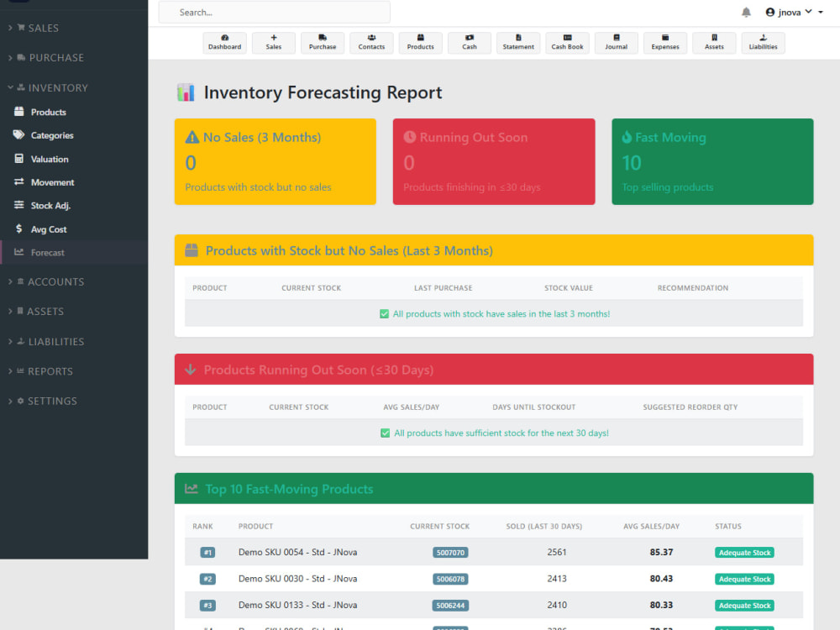This screenshot has height=630, width=840.
Task: Click the green checkmark in Running Out table
Action: (x=386, y=433)
